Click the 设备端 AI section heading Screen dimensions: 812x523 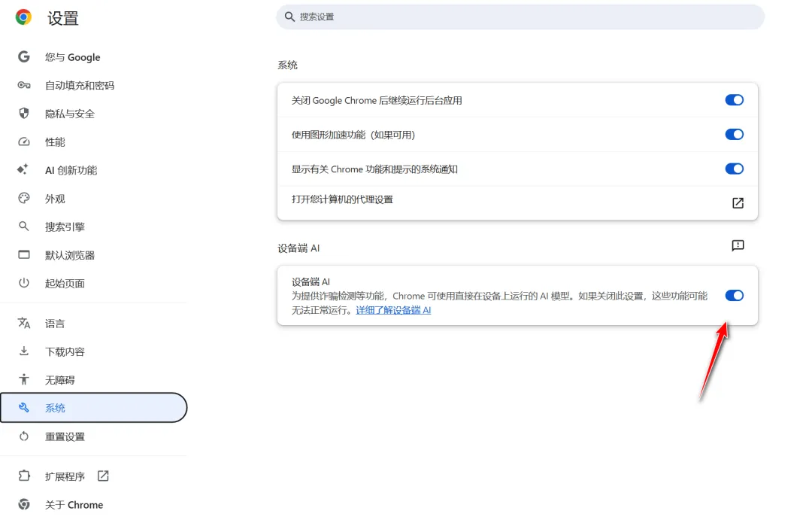pos(298,248)
